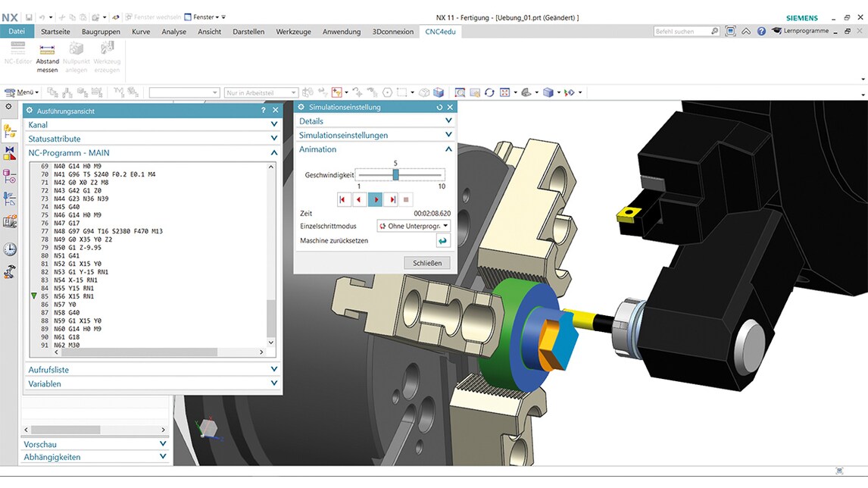Click the Undo arrow icon

[x=42, y=17]
